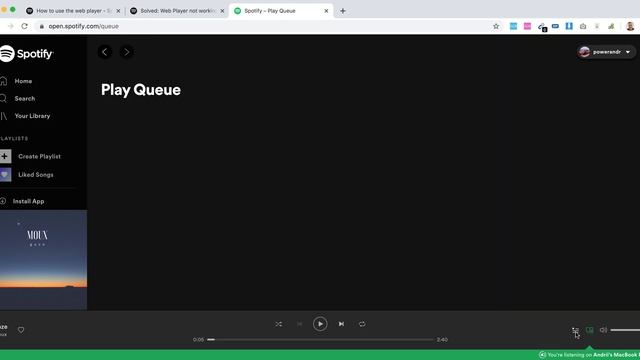
Task: Switch to the How to use the web player tab
Action: pyautogui.click(x=73, y=11)
